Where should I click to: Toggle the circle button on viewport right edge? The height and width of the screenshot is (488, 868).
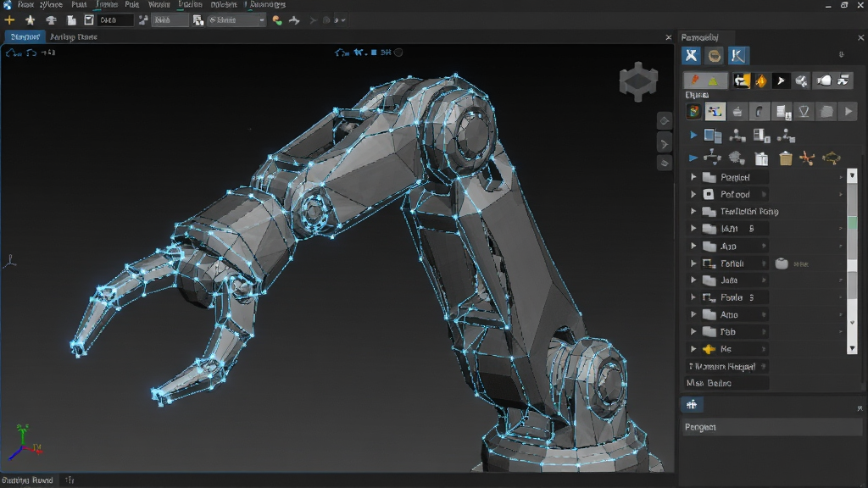click(665, 164)
